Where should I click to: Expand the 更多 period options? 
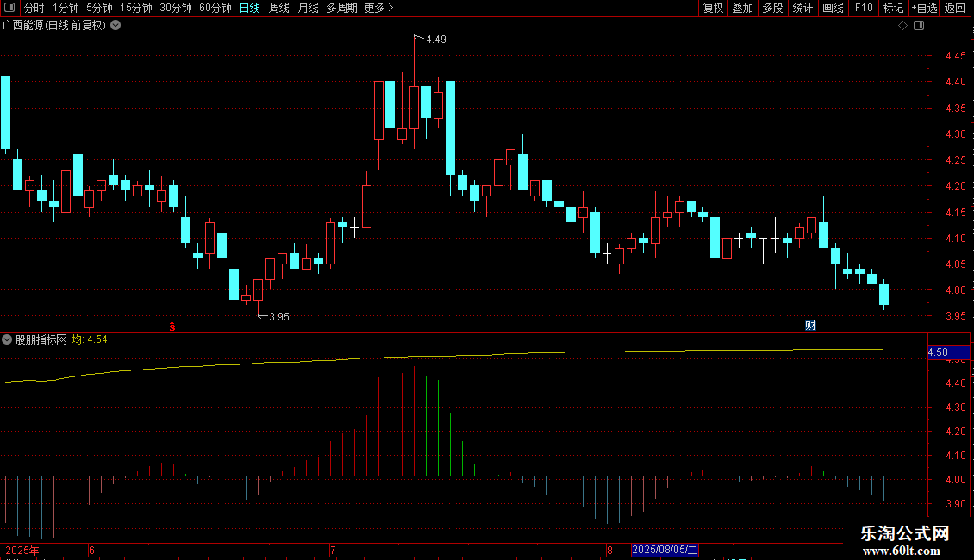tap(378, 8)
